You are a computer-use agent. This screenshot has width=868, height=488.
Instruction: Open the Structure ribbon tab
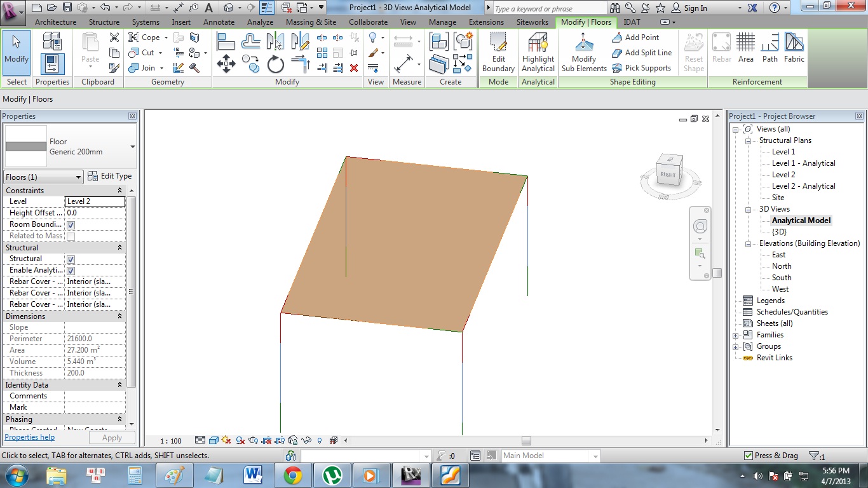[104, 22]
